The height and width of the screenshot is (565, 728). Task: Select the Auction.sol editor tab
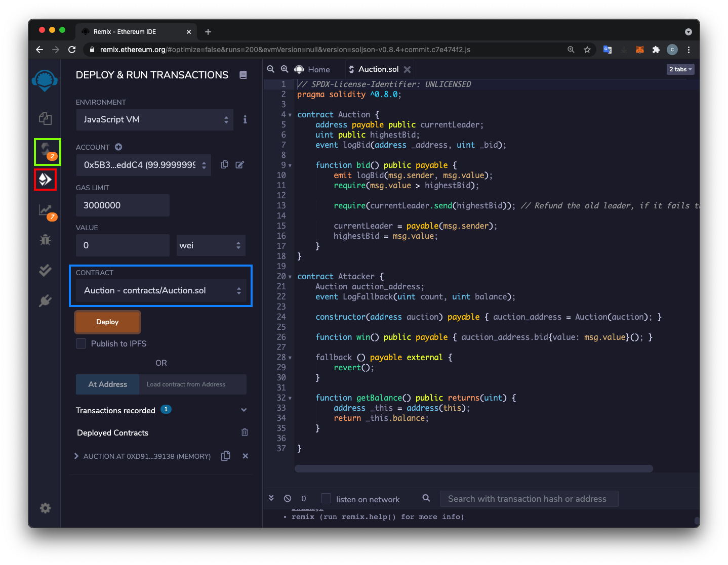click(378, 69)
